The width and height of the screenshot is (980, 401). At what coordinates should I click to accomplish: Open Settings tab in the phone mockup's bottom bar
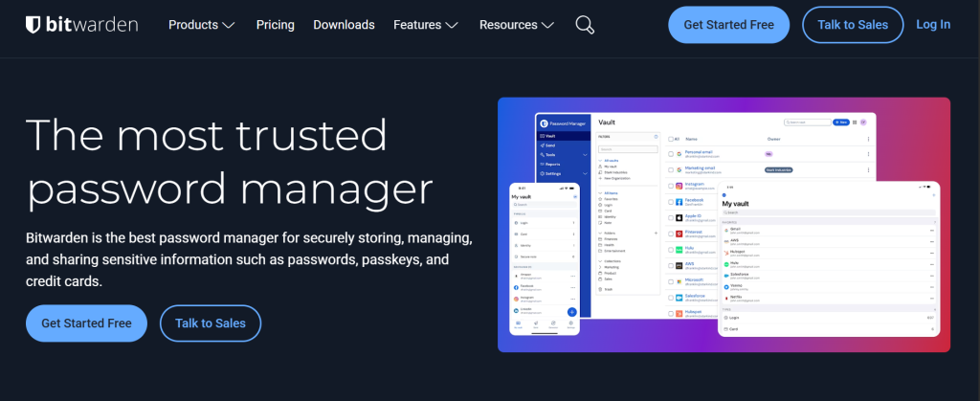[x=570, y=324]
